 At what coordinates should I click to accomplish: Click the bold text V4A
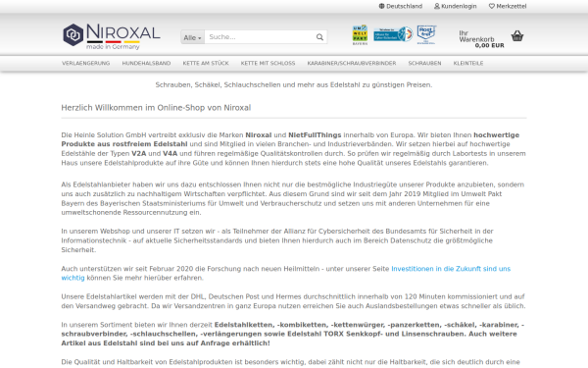(x=170, y=154)
